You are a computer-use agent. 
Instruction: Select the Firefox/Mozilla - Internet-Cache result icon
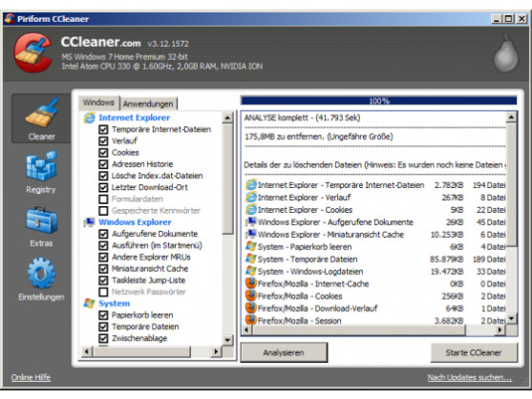tap(251, 283)
